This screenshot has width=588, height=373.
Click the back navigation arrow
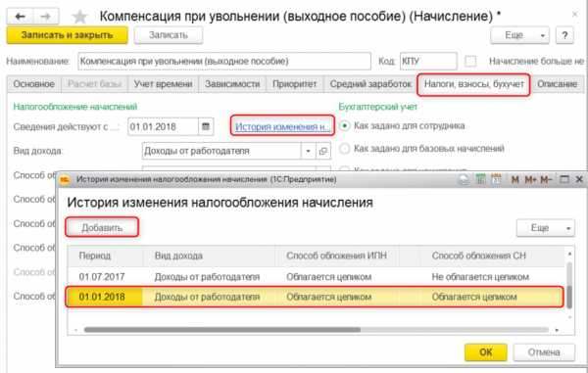point(20,17)
